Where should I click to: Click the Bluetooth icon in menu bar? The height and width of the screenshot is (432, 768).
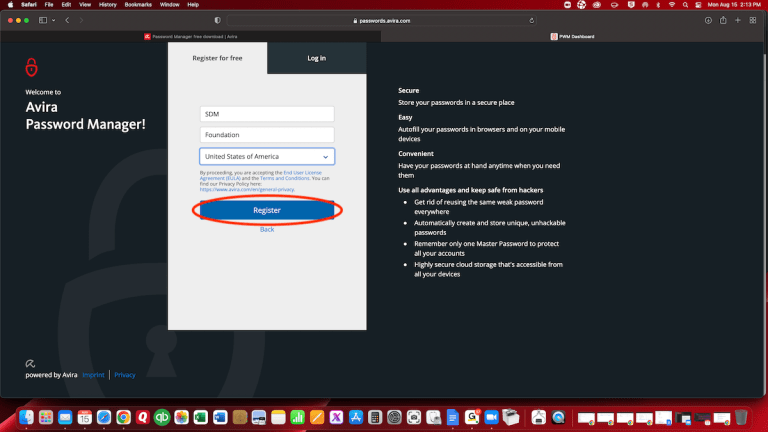pyautogui.click(x=658, y=4)
